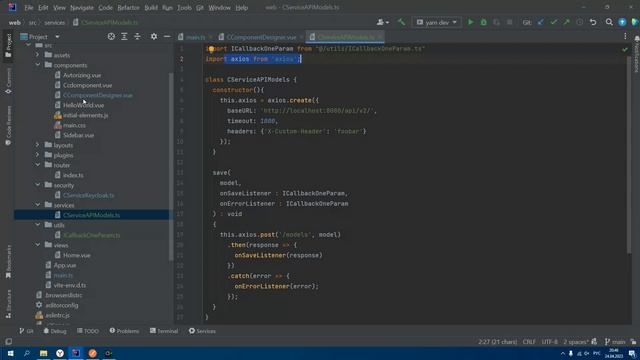This screenshot has width=640, height=360.
Task: Open Git tool window at bottom
Action: tap(27, 331)
